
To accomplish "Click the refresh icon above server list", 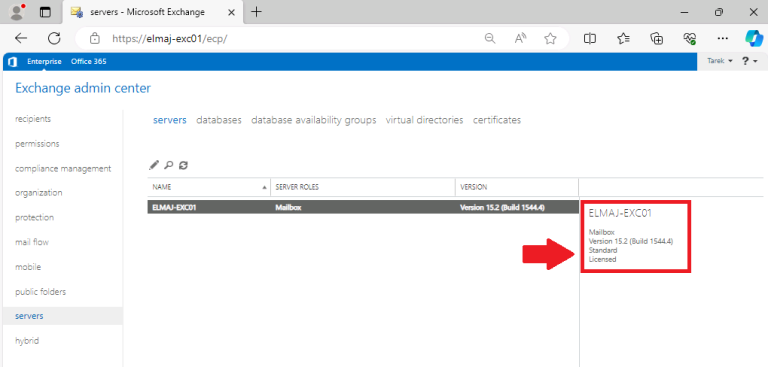I will [183, 165].
